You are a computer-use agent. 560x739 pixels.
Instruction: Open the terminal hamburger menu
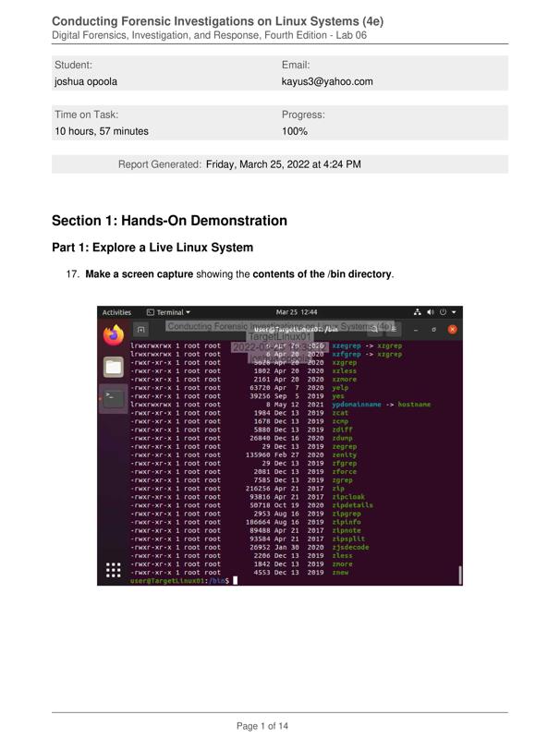(x=394, y=330)
